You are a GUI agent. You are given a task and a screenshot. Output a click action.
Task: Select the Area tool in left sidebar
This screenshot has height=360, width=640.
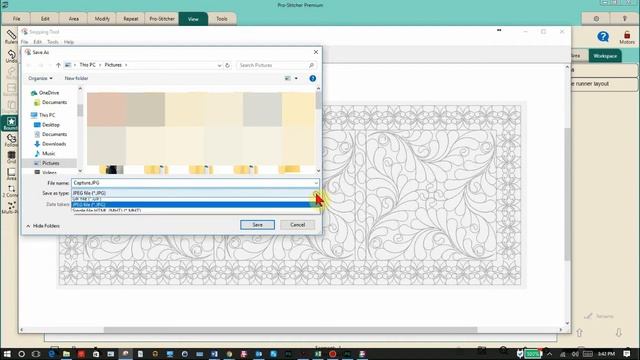11,174
